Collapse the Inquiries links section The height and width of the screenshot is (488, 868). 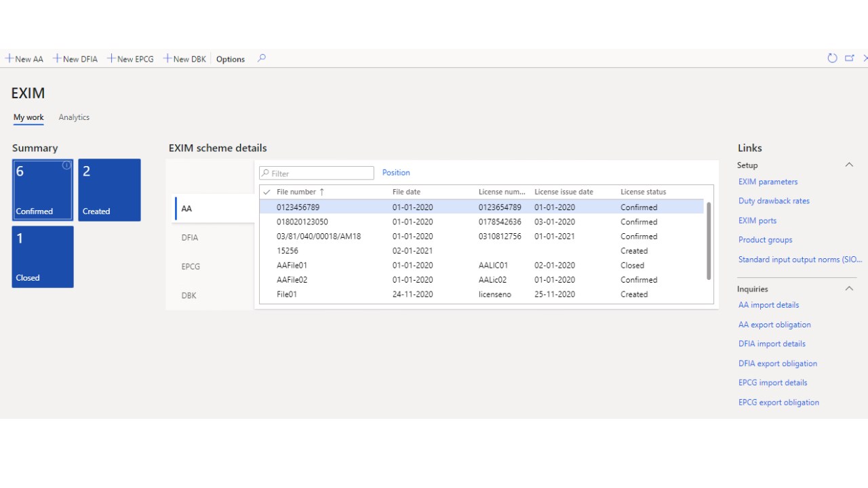pos(848,289)
